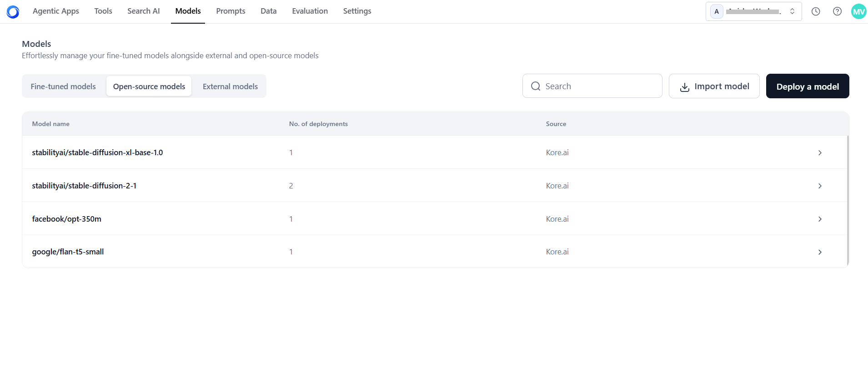This screenshot has height=380, width=868.
Task: Select Open-source models tab
Action: point(149,86)
